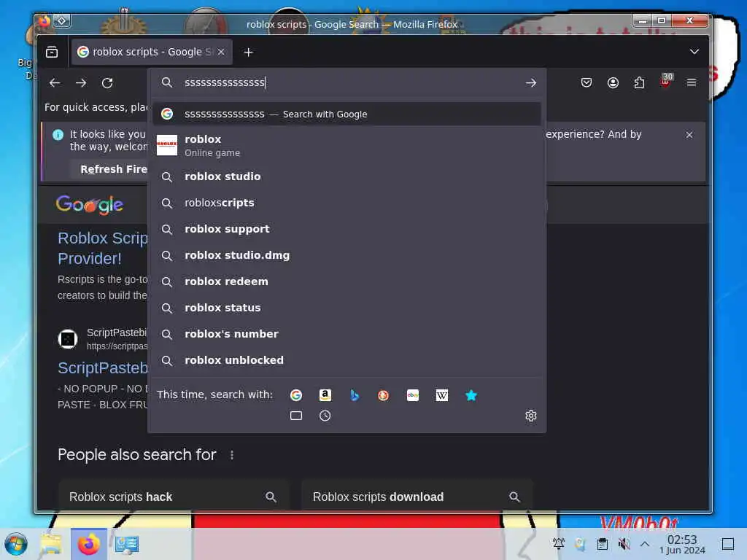The width and height of the screenshot is (747, 560).
Task: Choose the Search with Google suggestion row
Action: click(x=347, y=114)
